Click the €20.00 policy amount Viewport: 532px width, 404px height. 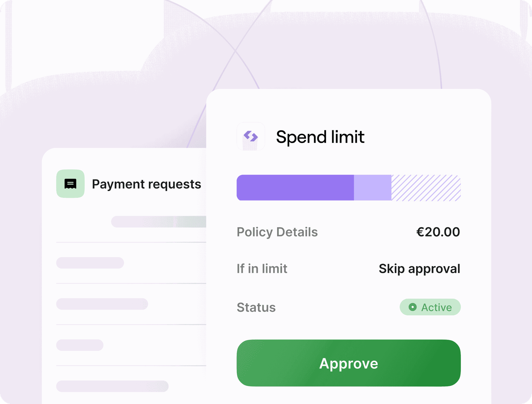click(438, 232)
